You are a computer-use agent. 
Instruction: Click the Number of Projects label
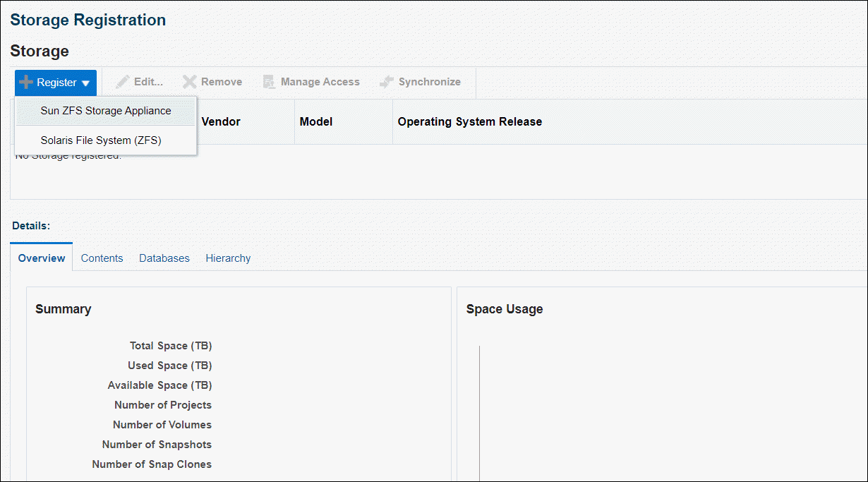[163, 405]
